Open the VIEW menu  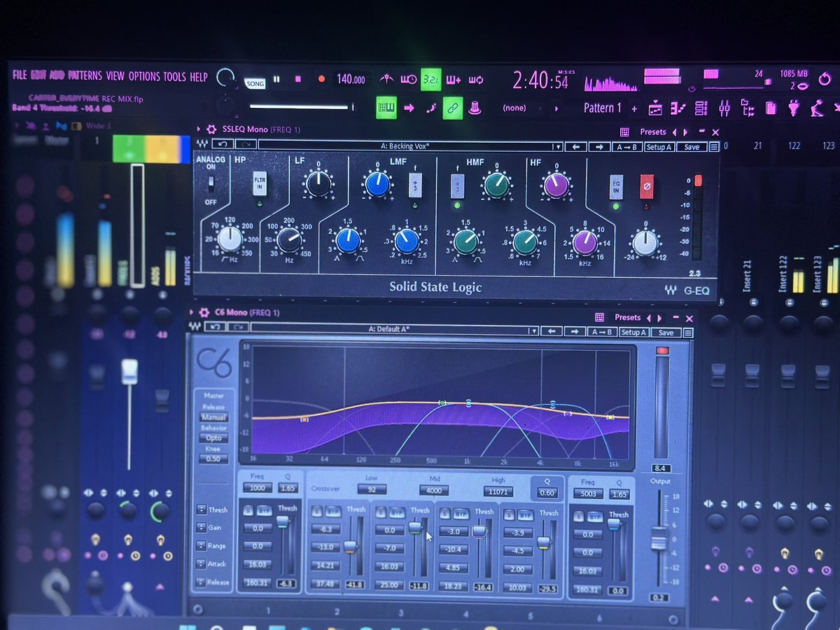pos(115,76)
